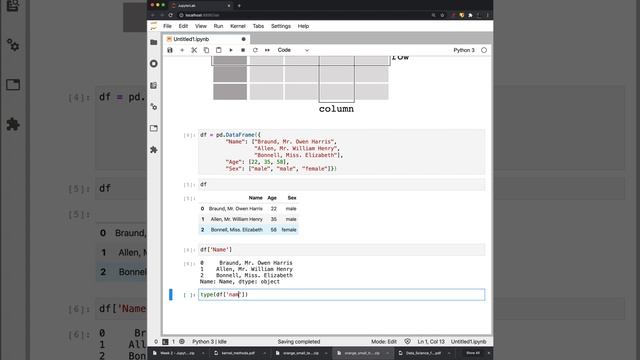Click 'Python 3 | Idle' status text
640x360 pixels.
[209, 342]
